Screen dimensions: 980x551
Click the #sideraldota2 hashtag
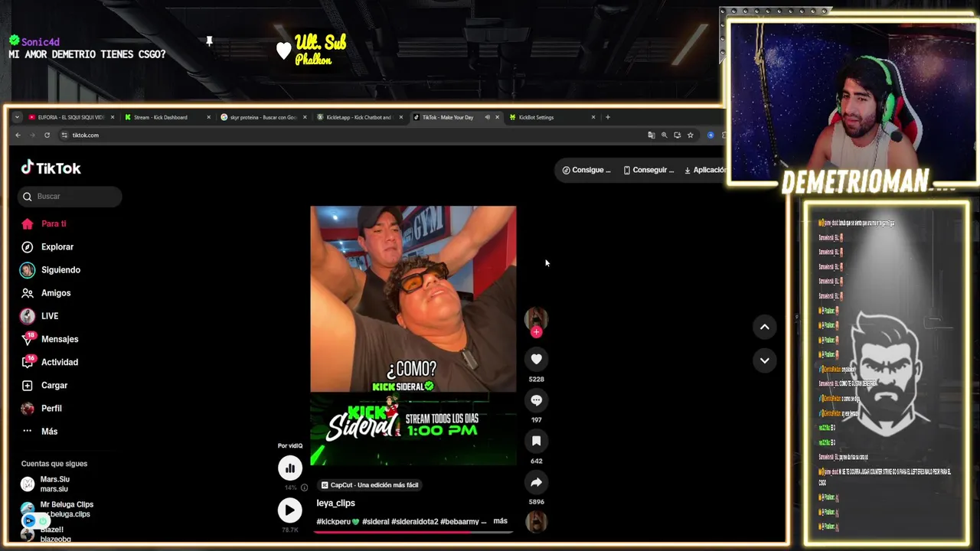414,522
